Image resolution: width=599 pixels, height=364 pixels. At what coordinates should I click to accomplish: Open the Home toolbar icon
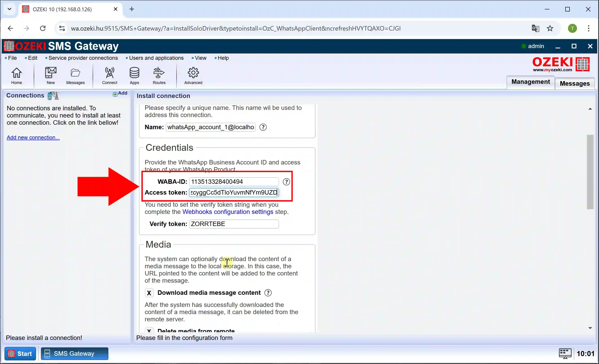pyautogui.click(x=17, y=75)
